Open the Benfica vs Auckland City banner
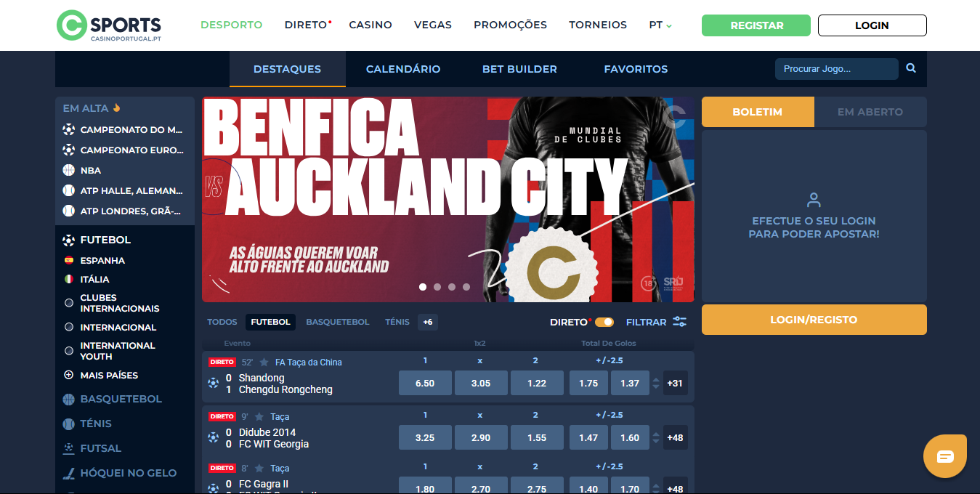The height and width of the screenshot is (494, 980). 448,199
